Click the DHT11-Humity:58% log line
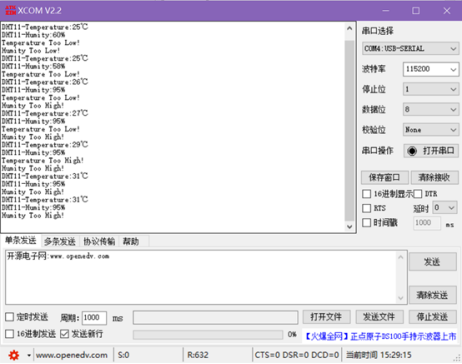This screenshot has width=462, height=364. pyautogui.click(x=33, y=66)
